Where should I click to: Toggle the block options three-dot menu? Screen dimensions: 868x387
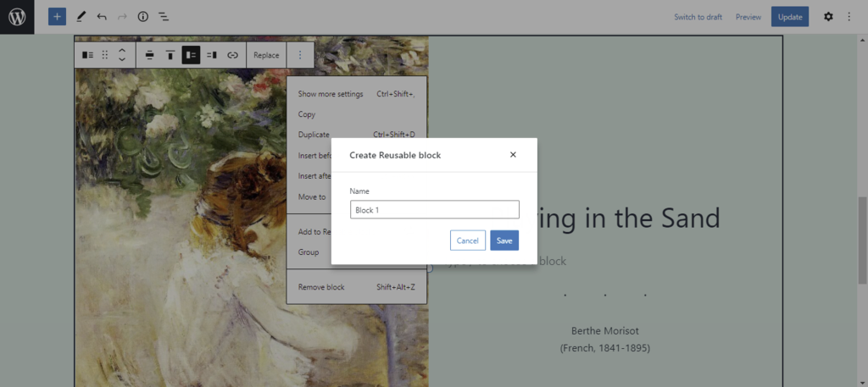(x=300, y=55)
